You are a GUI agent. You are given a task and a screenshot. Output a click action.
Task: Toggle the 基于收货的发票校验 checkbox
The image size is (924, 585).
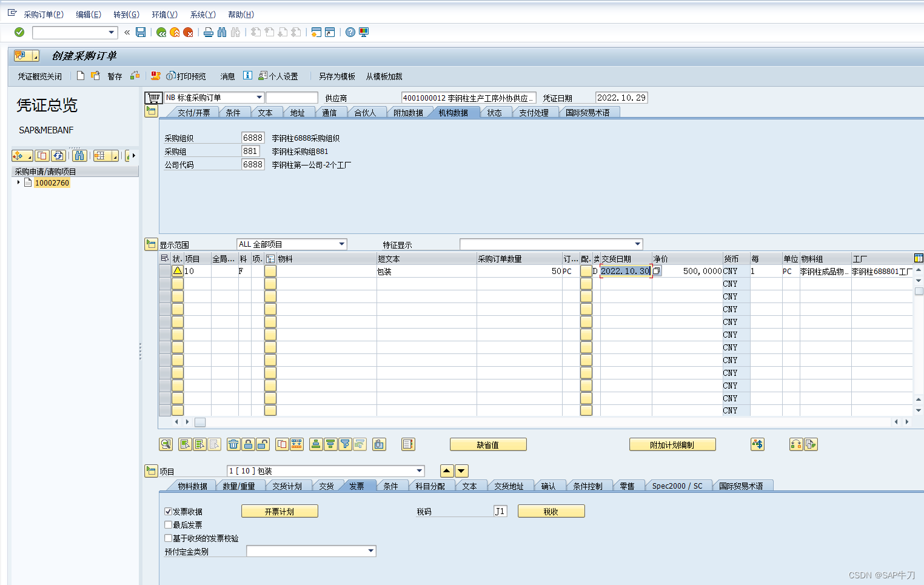[x=169, y=538]
